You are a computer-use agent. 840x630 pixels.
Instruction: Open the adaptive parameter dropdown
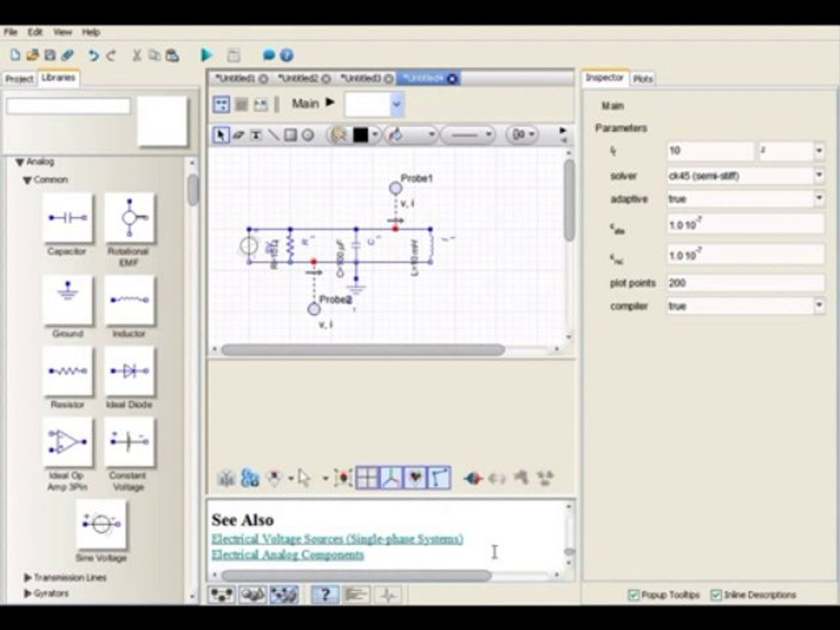pos(819,199)
